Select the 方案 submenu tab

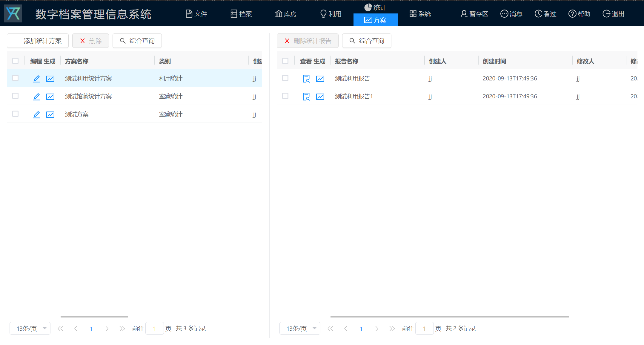(376, 20)
